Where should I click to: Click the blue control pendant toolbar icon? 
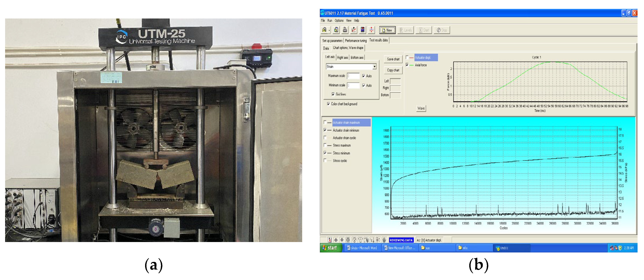pos(362,30)
